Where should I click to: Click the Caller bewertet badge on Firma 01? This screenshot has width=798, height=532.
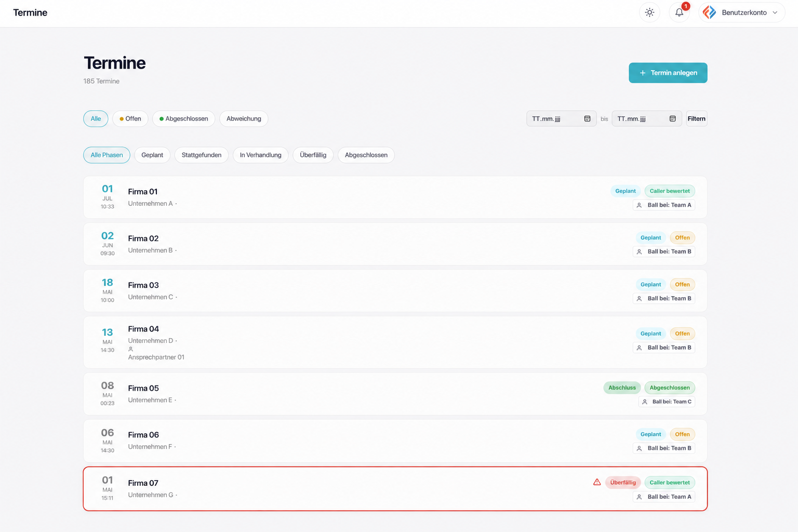click(670, 191)
